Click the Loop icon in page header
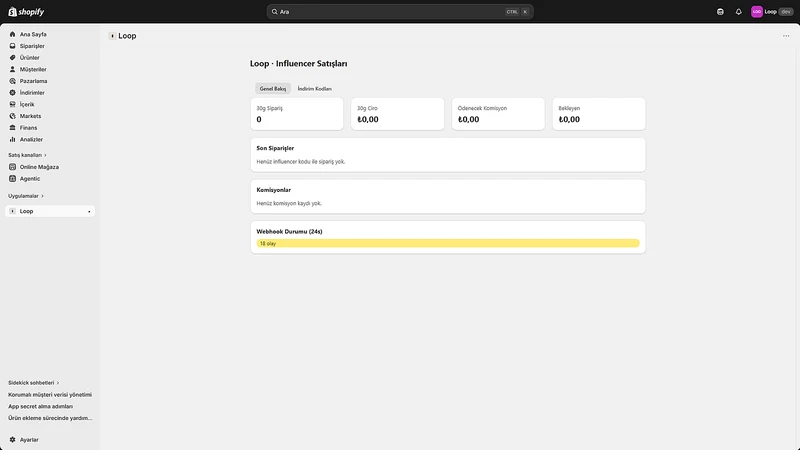Image resolution: width=800 pixels, height=450 pixels. pyautogui.click(x=112, y=36)
